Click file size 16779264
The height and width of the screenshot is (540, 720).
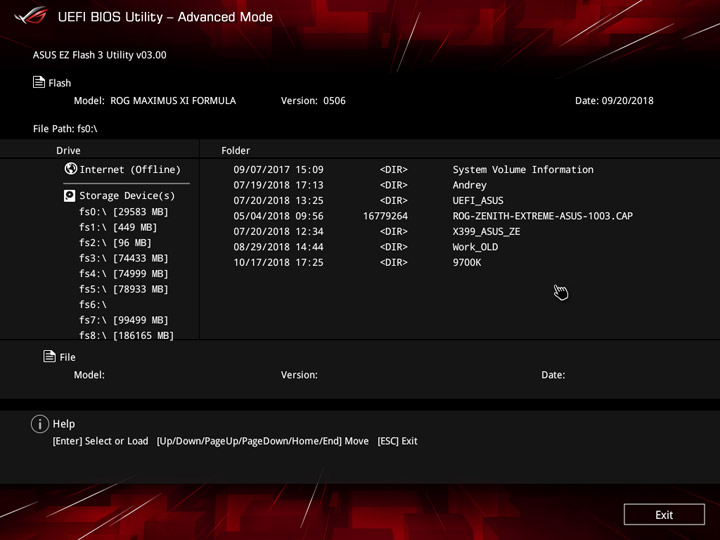pyautogui.click(x=385, y=216)
